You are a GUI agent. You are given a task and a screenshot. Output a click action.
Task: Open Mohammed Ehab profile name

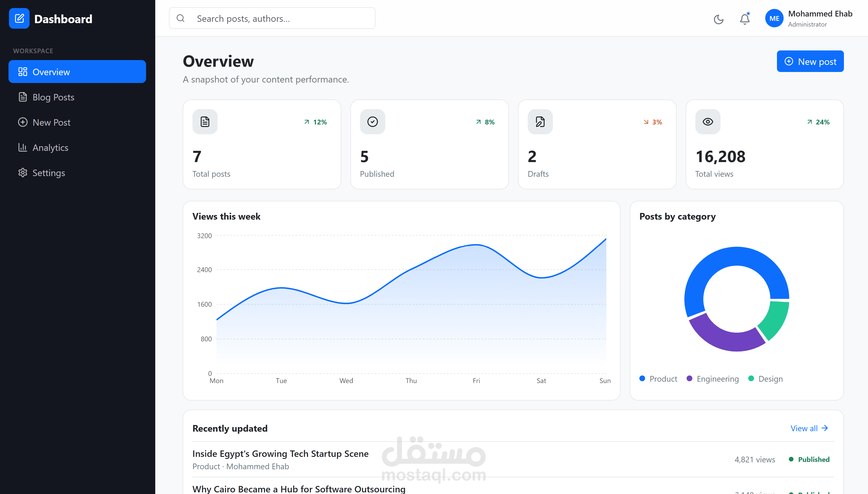tap(820, 14)
